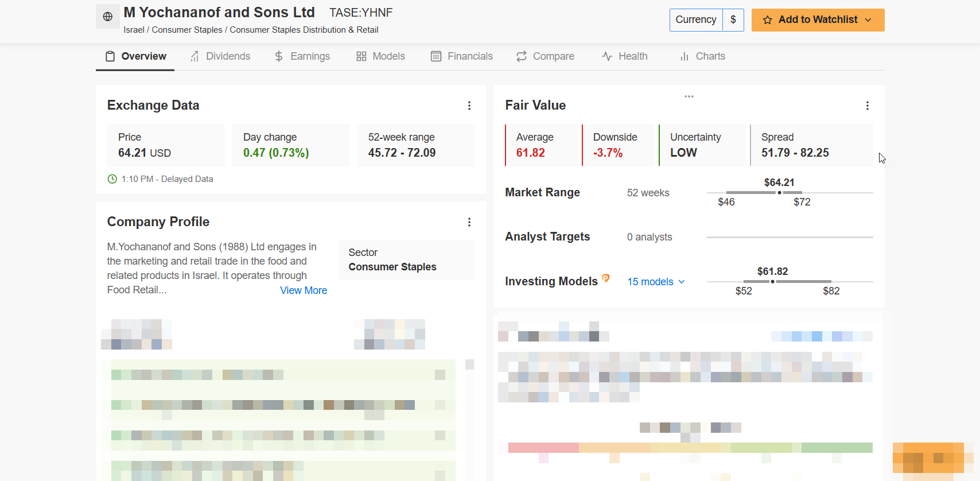
Task: Click the Average 61.82 fair value card
Action: click(542, 145)
